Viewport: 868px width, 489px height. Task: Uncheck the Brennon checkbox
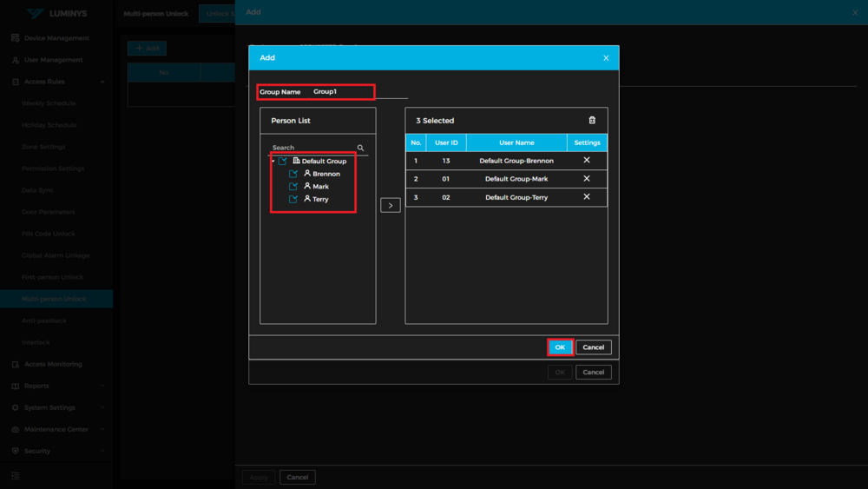pyautogui.click(x=293, y=174)
